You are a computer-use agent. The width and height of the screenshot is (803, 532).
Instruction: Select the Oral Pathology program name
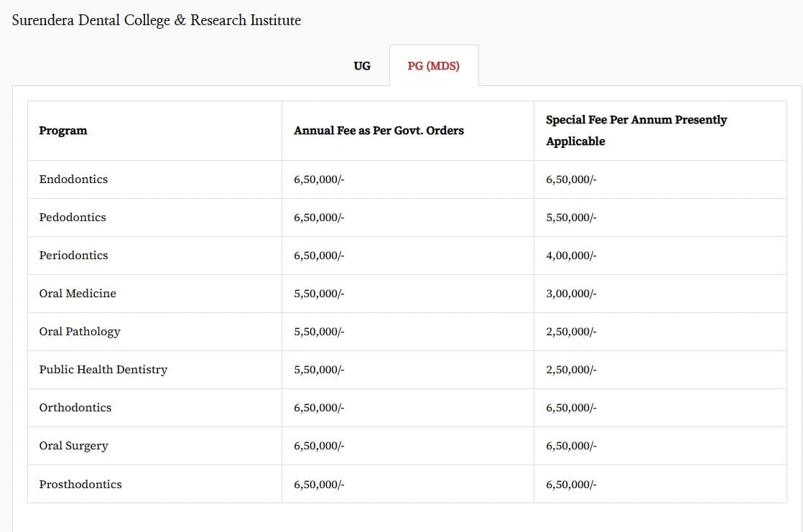tap(80, 332)
